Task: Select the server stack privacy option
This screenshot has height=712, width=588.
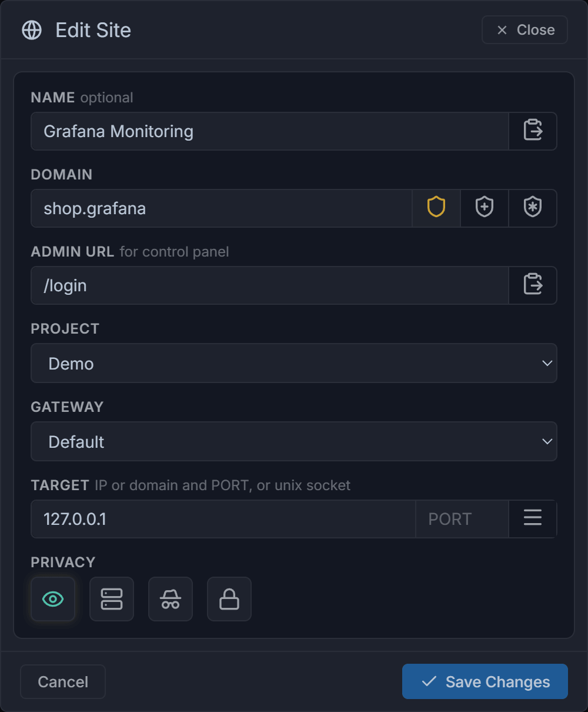Action: [112, 599]
